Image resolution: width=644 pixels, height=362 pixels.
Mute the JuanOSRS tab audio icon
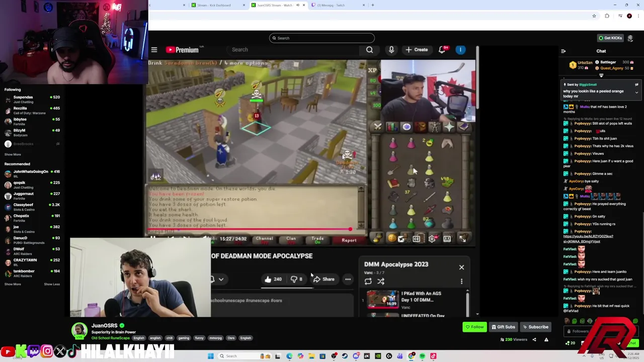tap(297, 5)
